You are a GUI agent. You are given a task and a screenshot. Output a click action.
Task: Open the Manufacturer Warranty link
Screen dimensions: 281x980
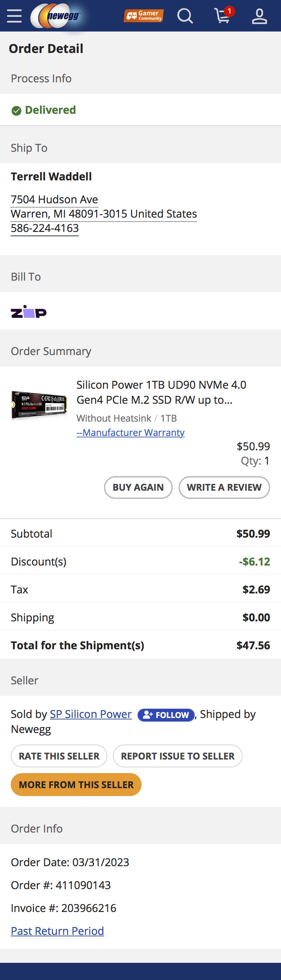click(130, 432)
